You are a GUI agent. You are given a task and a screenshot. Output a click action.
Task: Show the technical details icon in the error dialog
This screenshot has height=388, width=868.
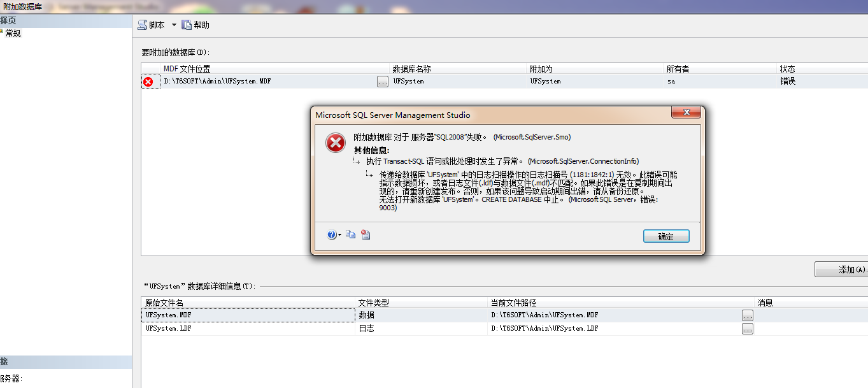(366, 234)
